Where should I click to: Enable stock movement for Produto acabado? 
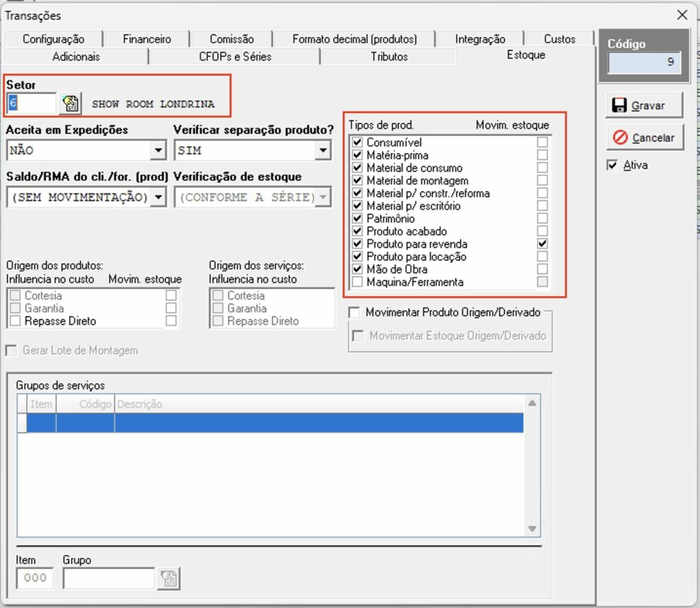pyautogui.click(x=542, y=231)
